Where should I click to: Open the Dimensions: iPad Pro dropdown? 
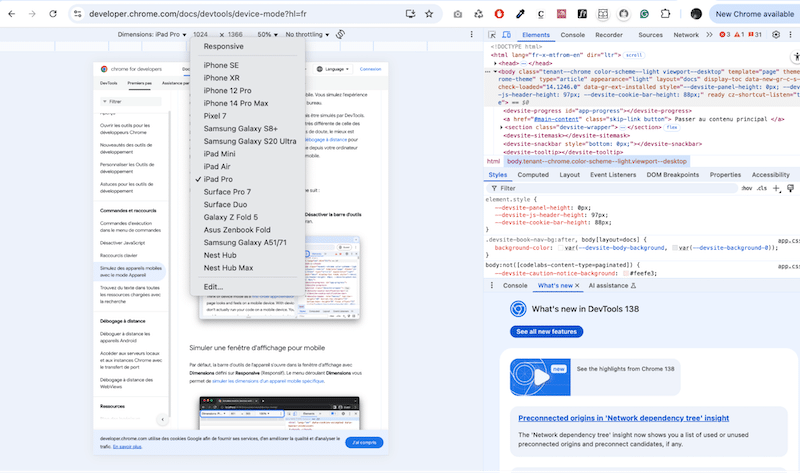point(152,34)
